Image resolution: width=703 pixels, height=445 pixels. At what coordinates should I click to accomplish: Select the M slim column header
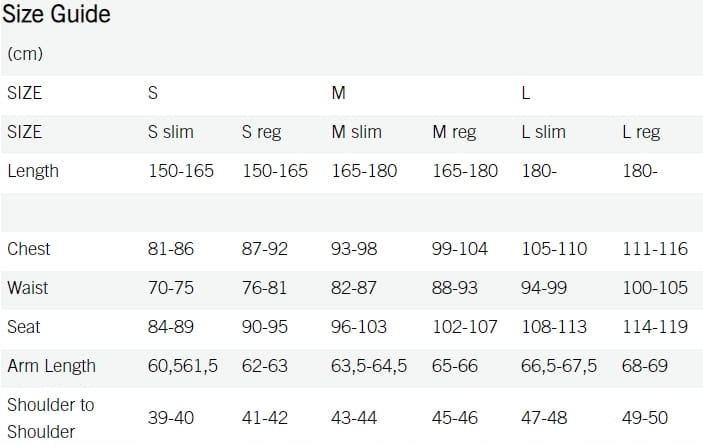point(357,132)
